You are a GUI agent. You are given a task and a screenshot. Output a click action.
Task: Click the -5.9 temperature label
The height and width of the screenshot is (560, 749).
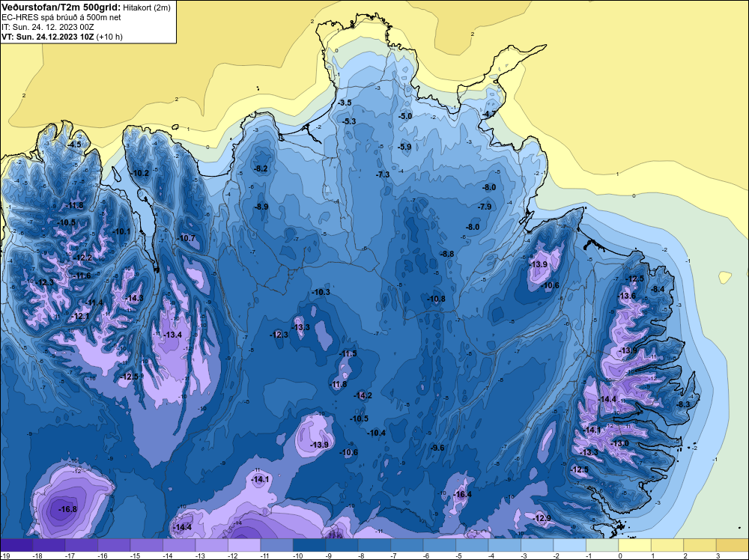pyautogui.click(x=404, y=147)
